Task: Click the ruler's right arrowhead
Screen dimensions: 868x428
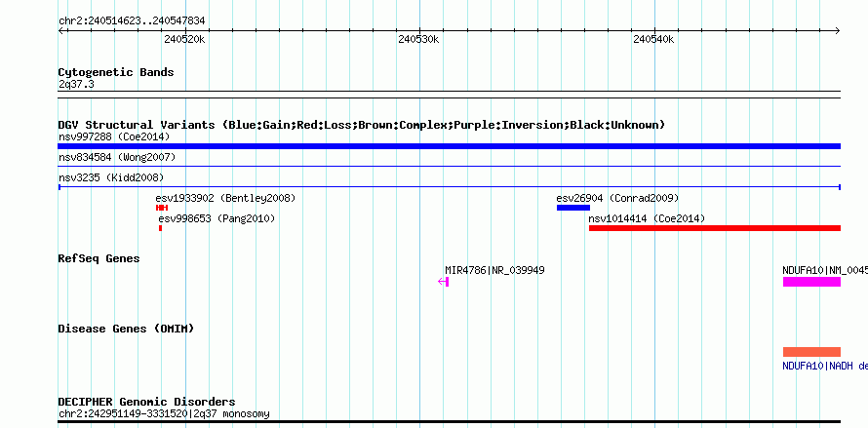Action: pyautogui.click(x=838, y=31)
